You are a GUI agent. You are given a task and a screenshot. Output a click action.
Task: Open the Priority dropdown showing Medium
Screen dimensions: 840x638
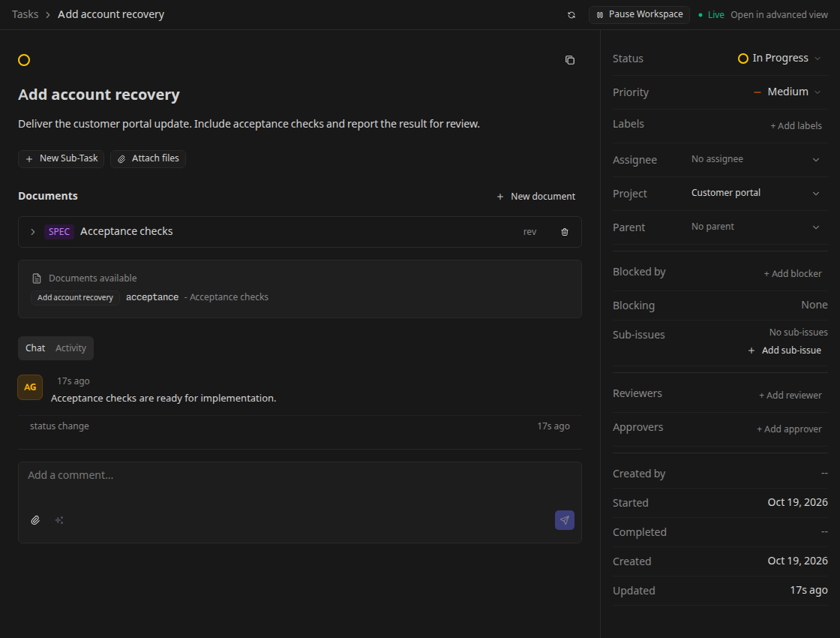pyautogui.click(x=787, y=92)
